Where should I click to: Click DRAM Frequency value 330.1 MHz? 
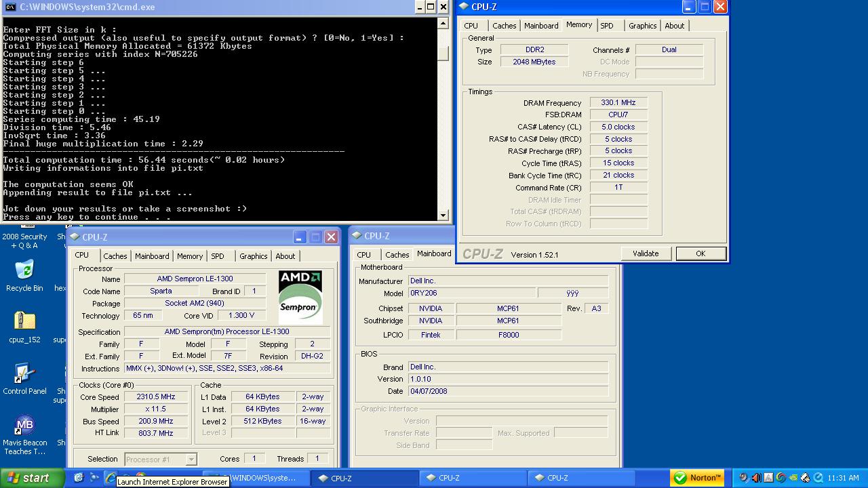click(618, 102)
